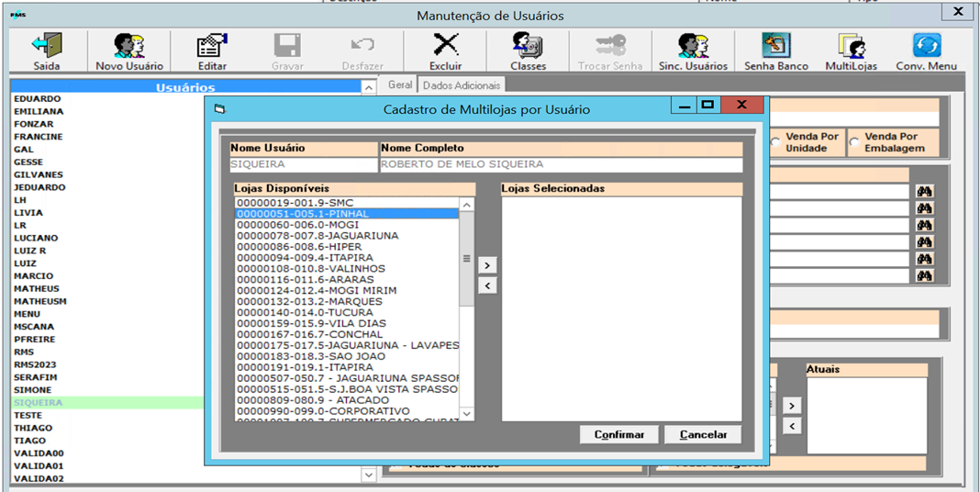The width and height of the screenshot is (980, 492).
Task: Click the Cancelar button
Action: click(703, 434)
